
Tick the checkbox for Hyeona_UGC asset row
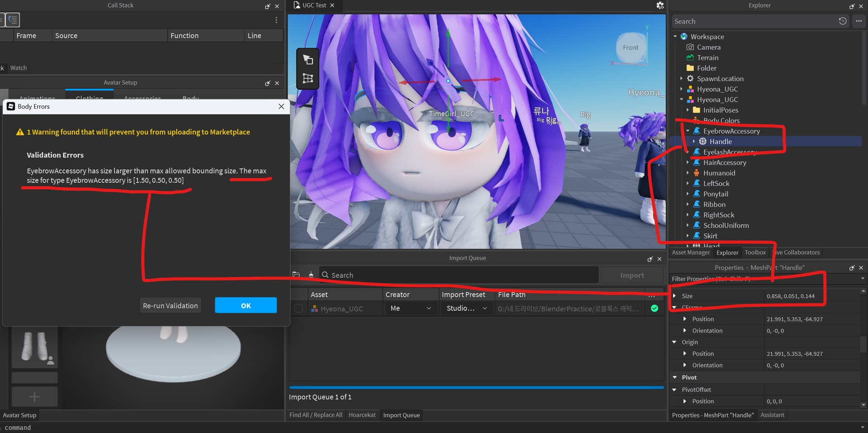(x=298, y=309)
